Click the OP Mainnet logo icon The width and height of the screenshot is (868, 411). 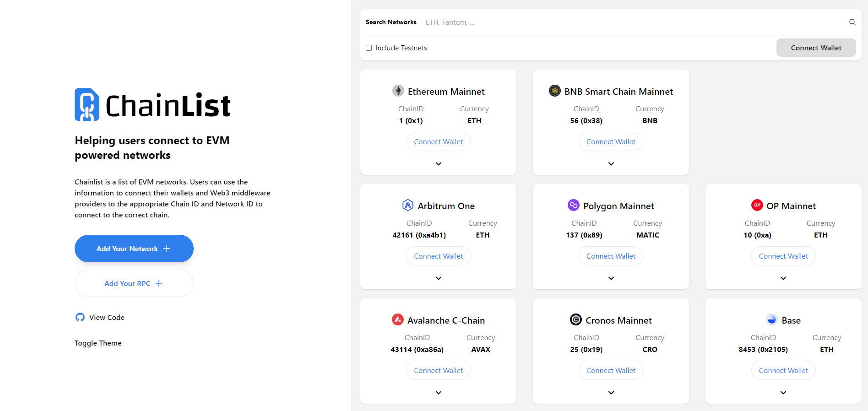pos(757,205)
